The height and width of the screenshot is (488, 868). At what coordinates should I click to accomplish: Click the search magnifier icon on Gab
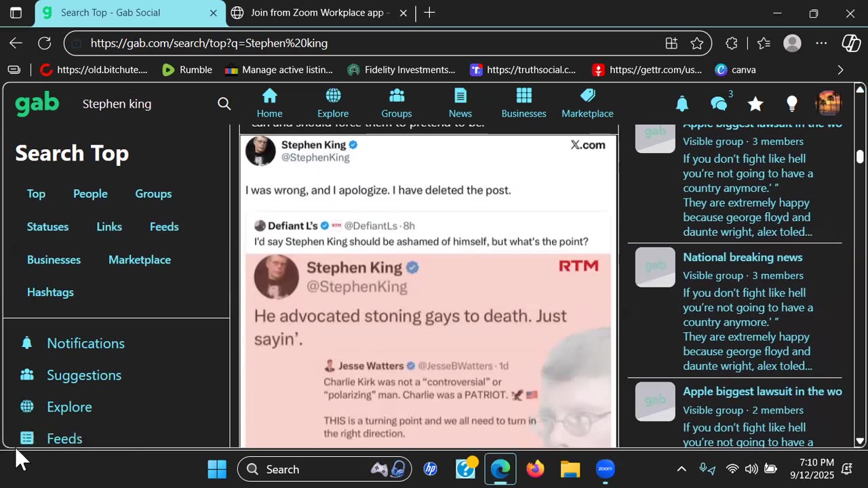[224, 104]
